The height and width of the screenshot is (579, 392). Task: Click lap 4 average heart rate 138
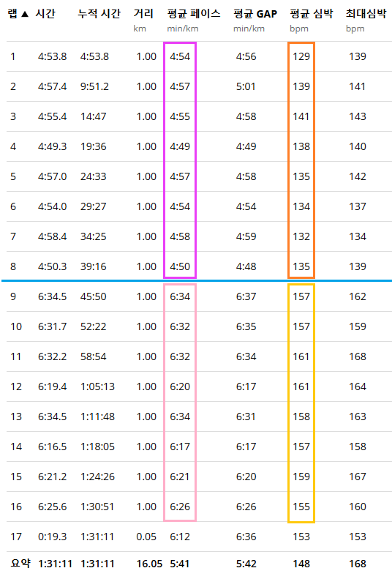pos(301,146)
